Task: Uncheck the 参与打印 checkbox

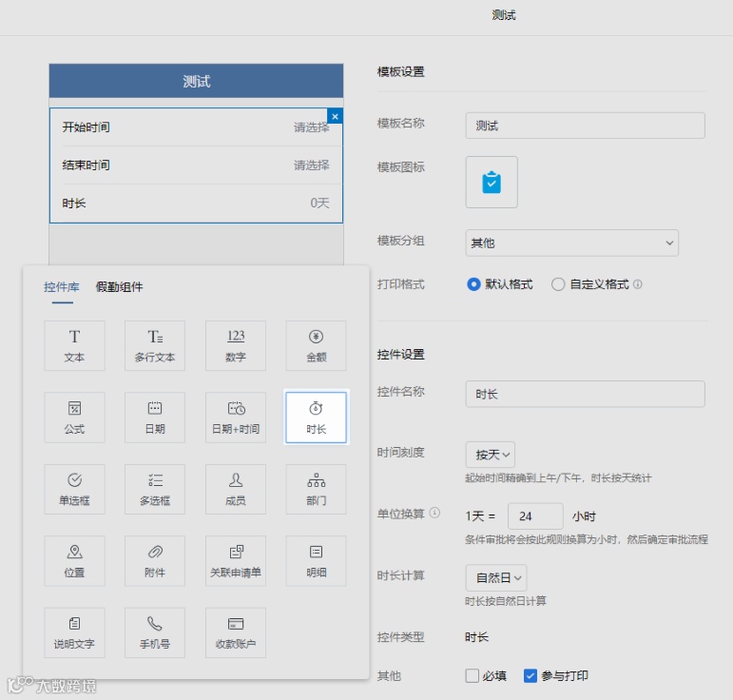Action: coord(530,675)
